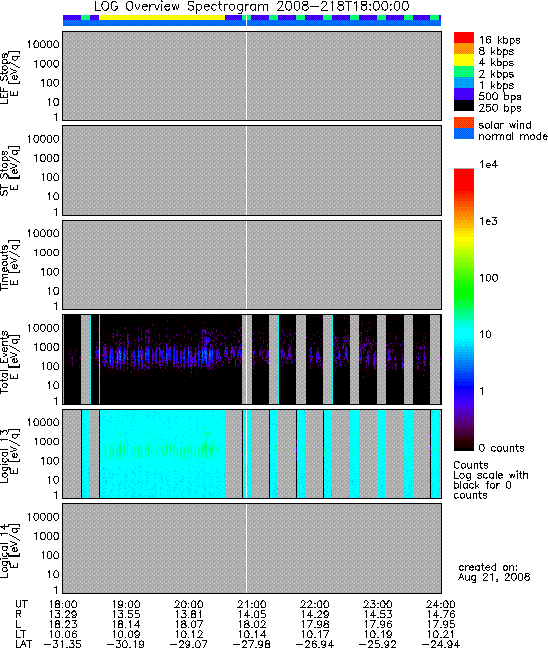Click the '0 counts' color bar label
The height and width of the screenshot is (648, 548).
501,448
